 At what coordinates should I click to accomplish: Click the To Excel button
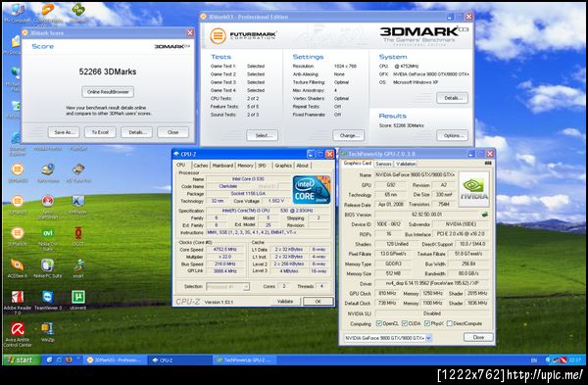(100, 132)
